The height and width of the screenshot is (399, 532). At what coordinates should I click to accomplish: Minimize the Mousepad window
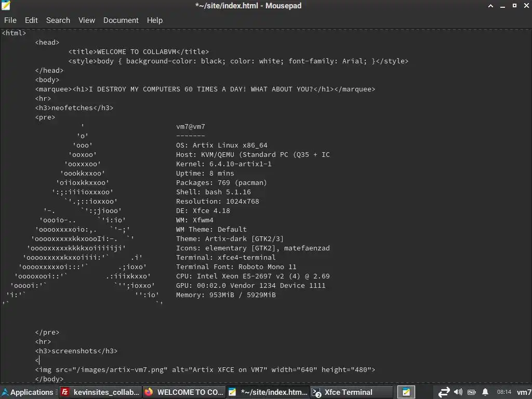502,6
